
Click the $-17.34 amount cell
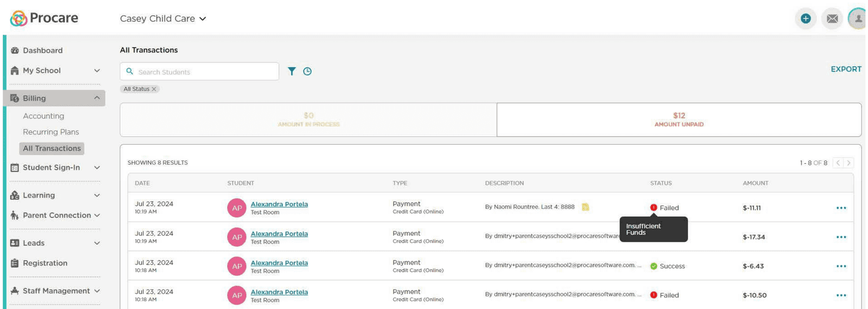(x=754, y=237)
